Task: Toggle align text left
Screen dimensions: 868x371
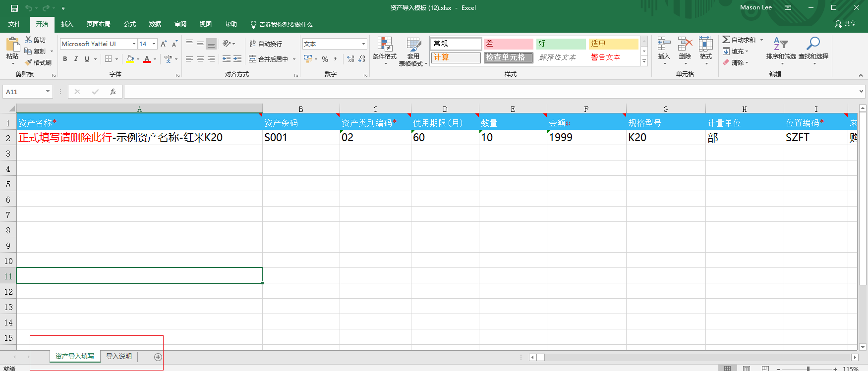Action: pos(189,59)
